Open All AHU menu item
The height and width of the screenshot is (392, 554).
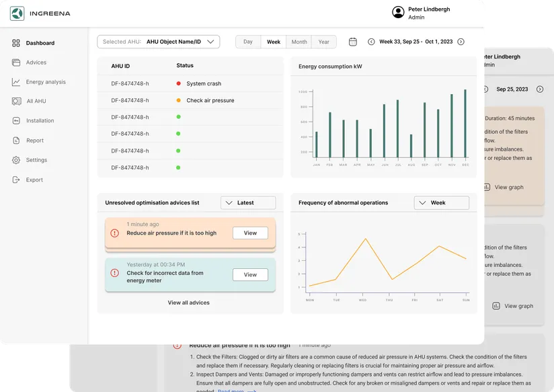[x=36, y=101]
